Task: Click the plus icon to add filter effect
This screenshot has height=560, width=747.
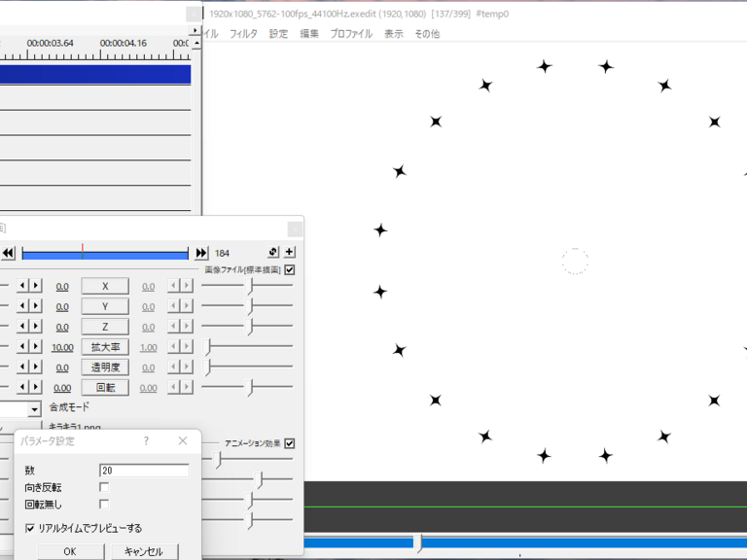Action: (289, 252)
